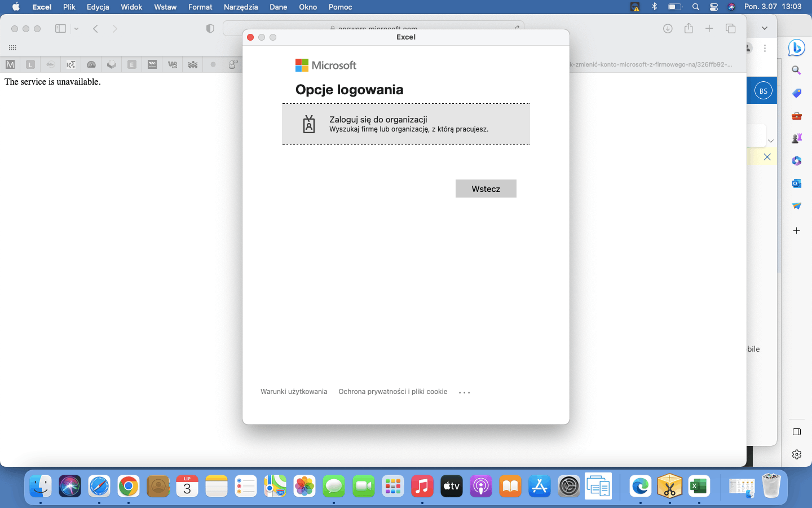Click the Microsoft logo in the sign-in dialog

point(326,65)
